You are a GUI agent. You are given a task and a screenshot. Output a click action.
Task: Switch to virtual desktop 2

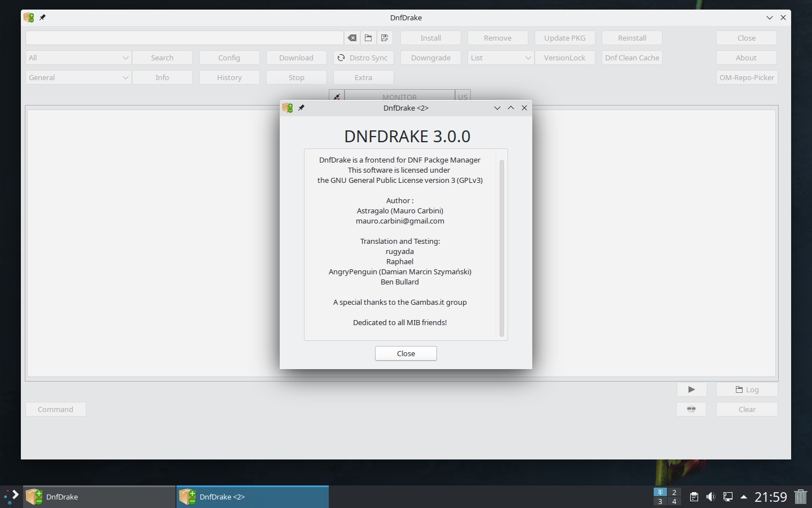(x=674, y=492)
